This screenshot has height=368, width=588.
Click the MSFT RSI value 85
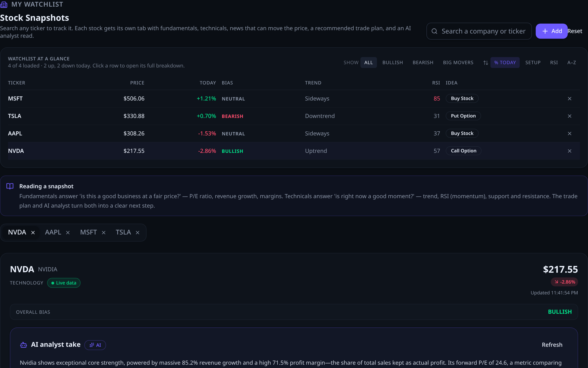(437, 99)
